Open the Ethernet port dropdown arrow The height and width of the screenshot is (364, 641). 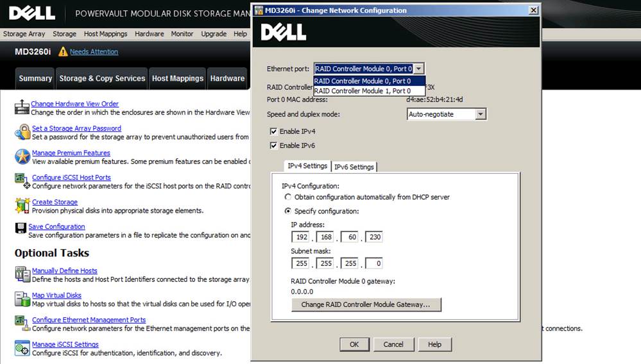click(x=418, y=69)
